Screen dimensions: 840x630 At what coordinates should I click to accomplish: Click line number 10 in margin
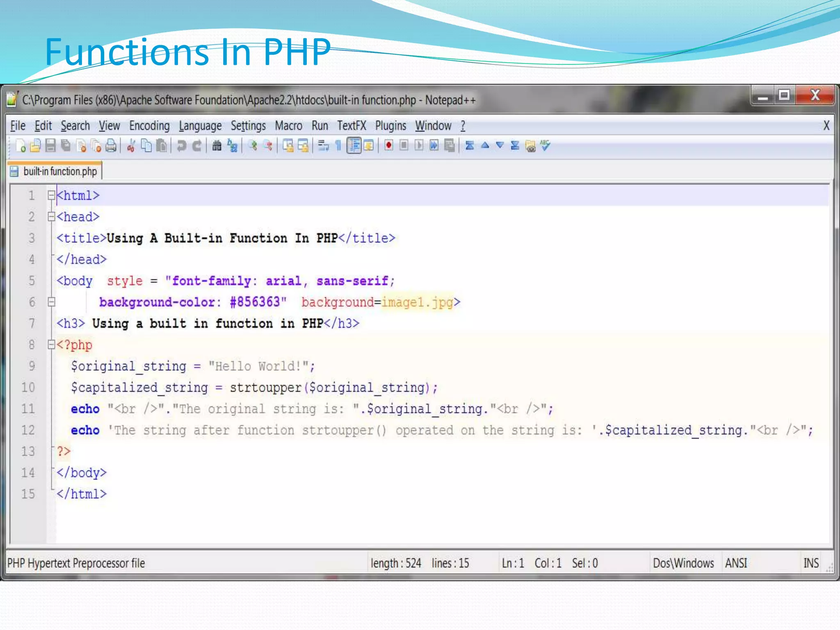point(28,388)
